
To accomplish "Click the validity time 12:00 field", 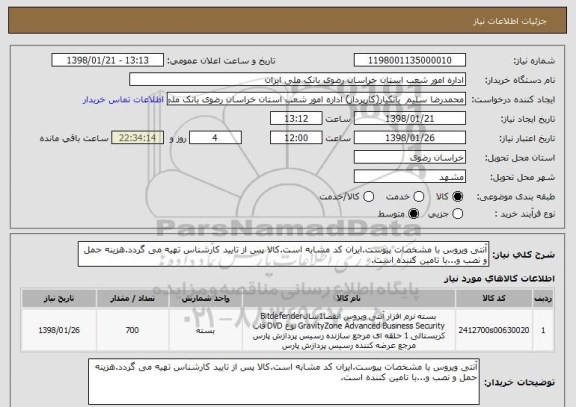I will [296, 138].
